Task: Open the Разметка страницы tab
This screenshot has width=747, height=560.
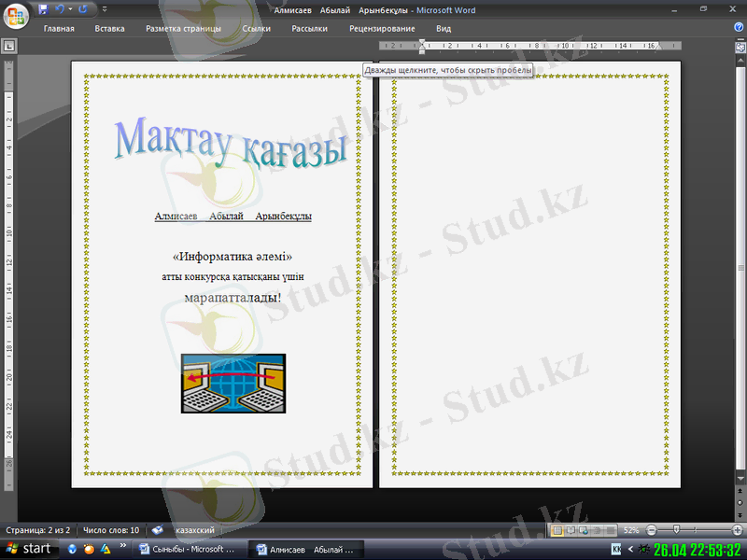Action: pos(183,29)
